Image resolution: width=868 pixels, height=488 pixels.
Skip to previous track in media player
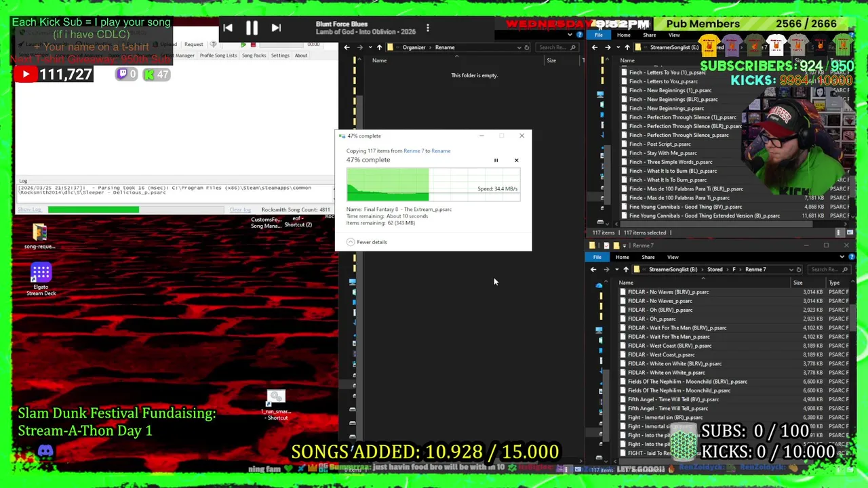pos(228,28)
